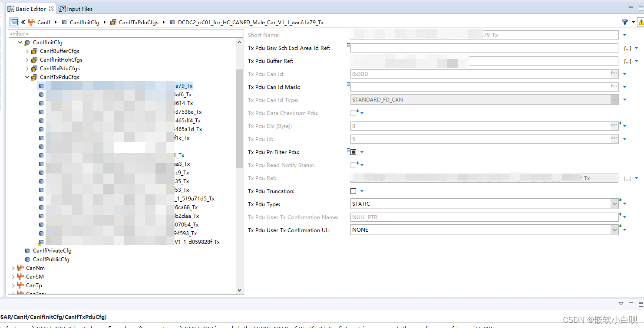Viewport: 644px width, 328px height.
Task: Open the Tx Pdu Type dropdown
Action: (614, 204)
